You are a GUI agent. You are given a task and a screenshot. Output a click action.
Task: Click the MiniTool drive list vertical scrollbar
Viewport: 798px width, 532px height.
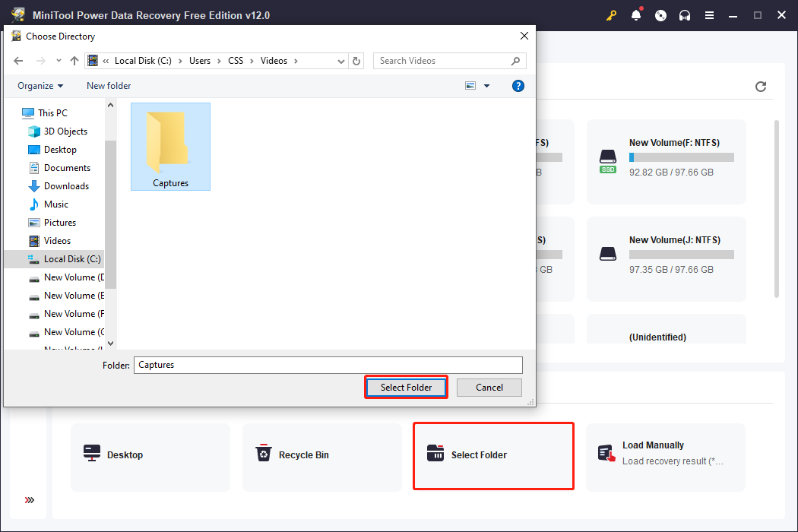pos(776,209)
